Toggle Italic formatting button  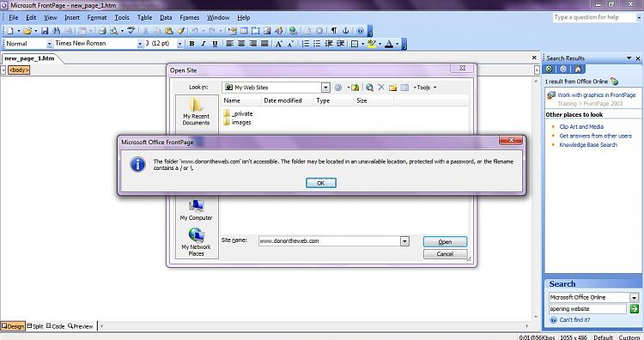point(203,44)
